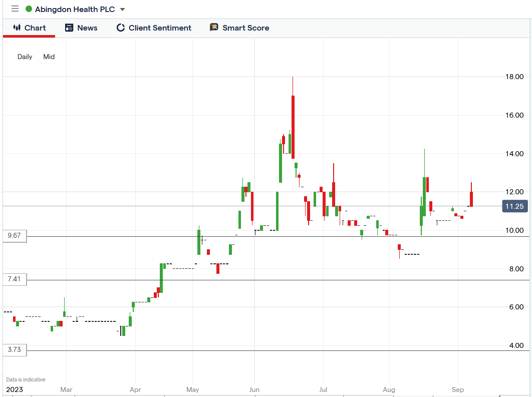This screenshot has height=397, width=532.
Task: Click the Jun date axis label
Action: coord(254,389)
